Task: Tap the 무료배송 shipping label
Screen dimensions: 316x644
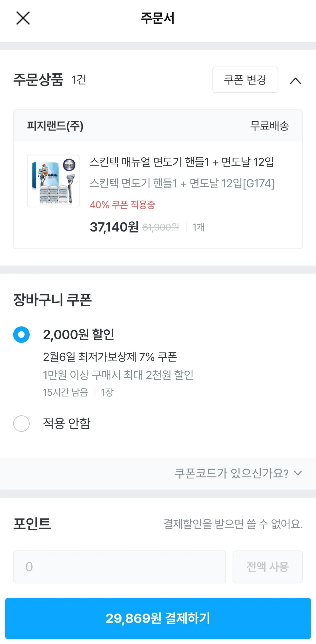Action: [269, 126]
